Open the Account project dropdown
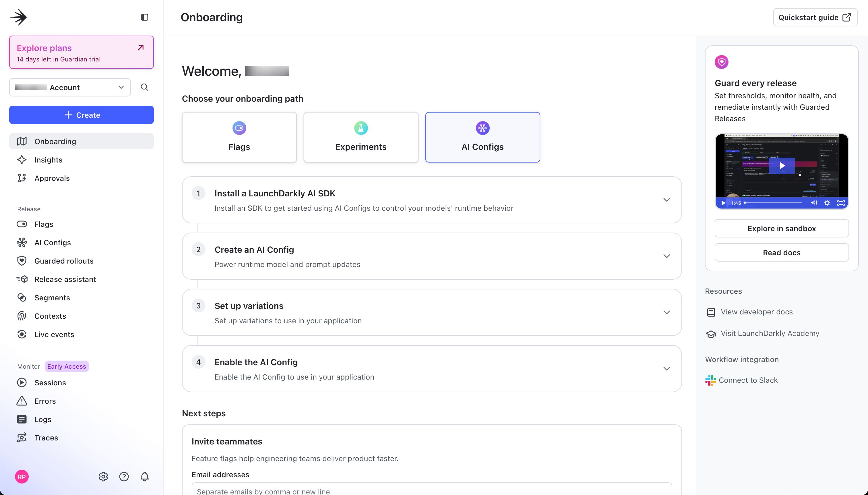 (70, 87)
